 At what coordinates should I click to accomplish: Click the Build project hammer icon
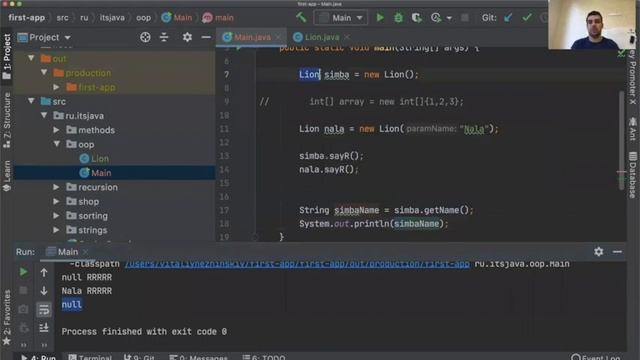pos(301,18)
